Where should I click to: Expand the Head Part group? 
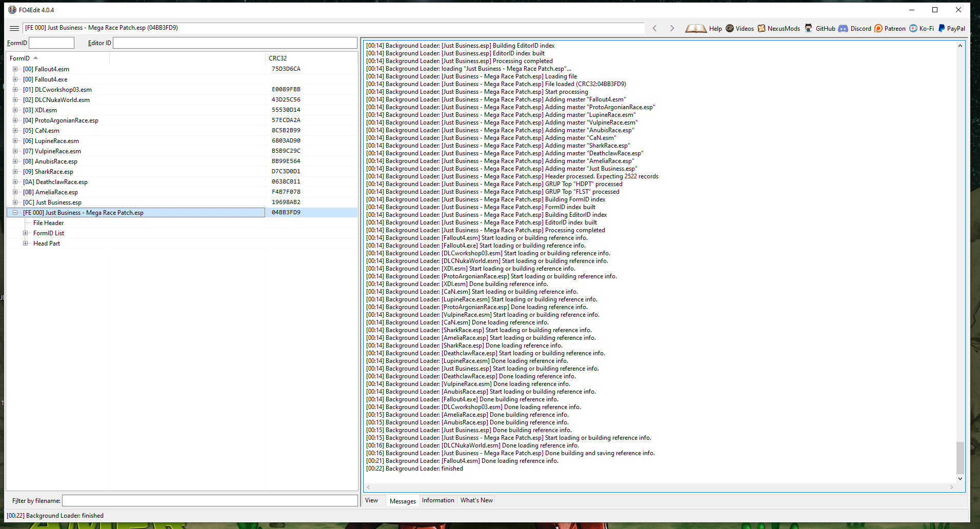(x=26, y=243)
